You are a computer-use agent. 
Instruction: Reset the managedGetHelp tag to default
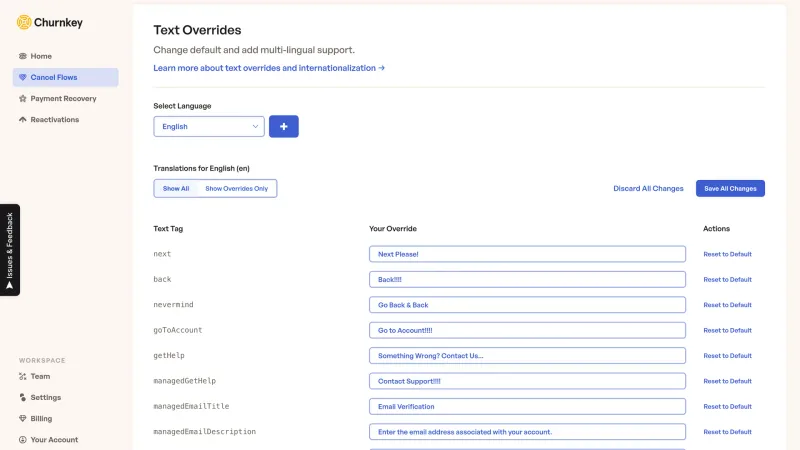pyautogui.click(x=727, y=381)
